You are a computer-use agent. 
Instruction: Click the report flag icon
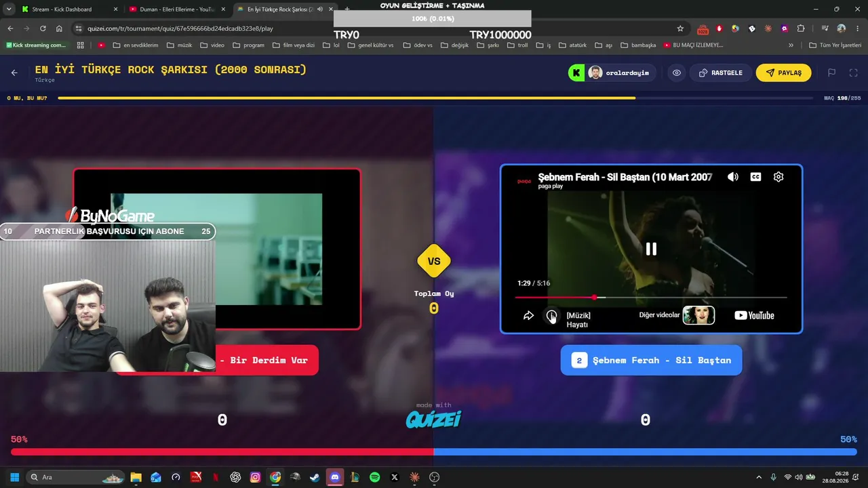(x=831, y=73)
